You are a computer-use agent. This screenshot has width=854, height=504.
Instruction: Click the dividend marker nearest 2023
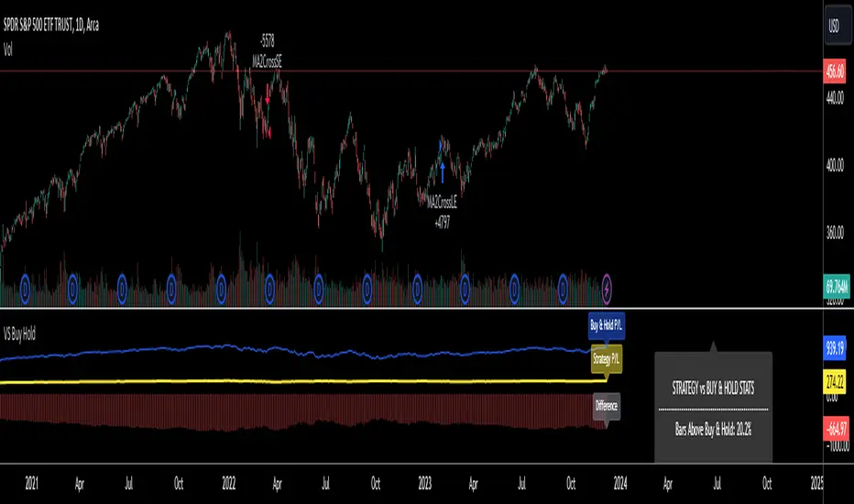[x=417, y=289]
